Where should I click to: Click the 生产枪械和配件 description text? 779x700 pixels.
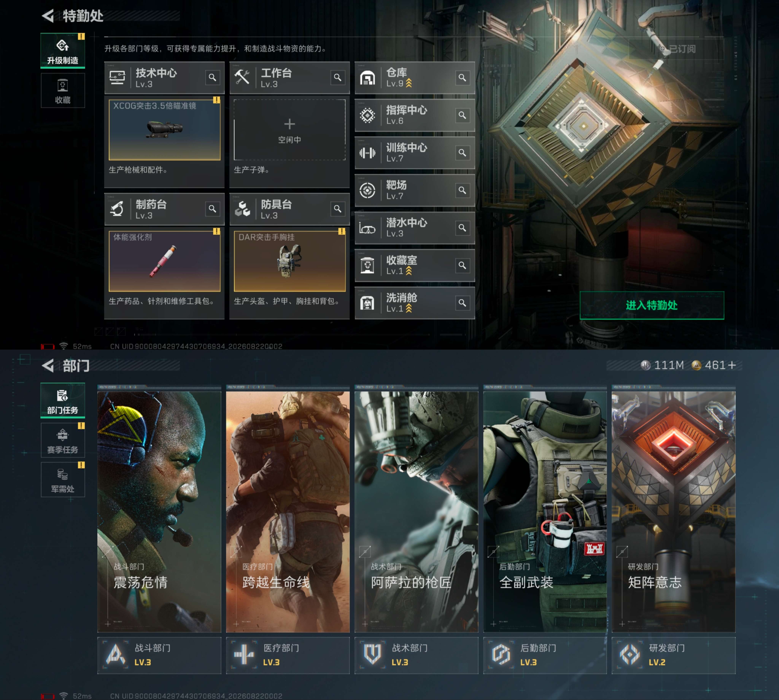coord(138,170)
